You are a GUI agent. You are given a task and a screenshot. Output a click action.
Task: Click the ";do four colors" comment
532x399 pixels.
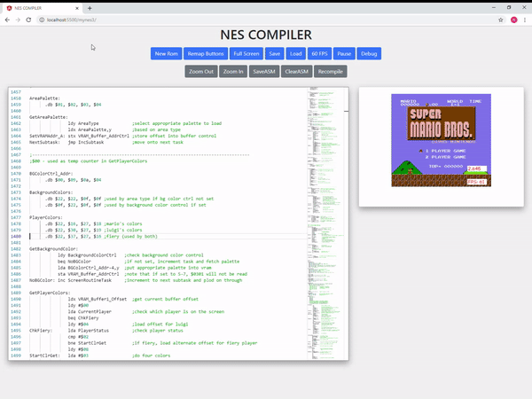152,356
